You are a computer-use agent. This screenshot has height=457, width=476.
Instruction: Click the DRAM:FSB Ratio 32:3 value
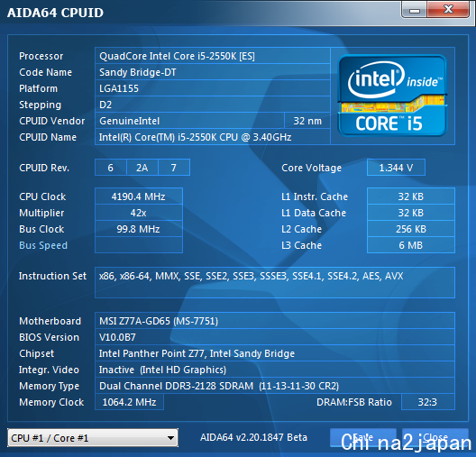click(x=427, y=402)
